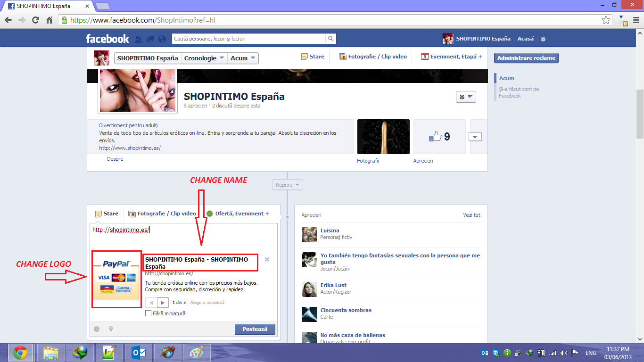The height and width of the screenshot is (362, 644).
Task: Open Erika Lust profile picture
Action: [x=309, y=289]
